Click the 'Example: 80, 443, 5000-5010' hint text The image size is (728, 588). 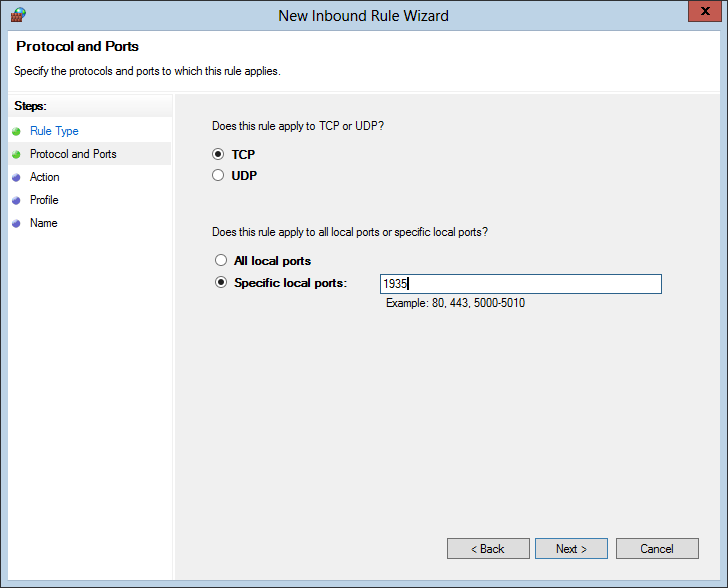455,303
